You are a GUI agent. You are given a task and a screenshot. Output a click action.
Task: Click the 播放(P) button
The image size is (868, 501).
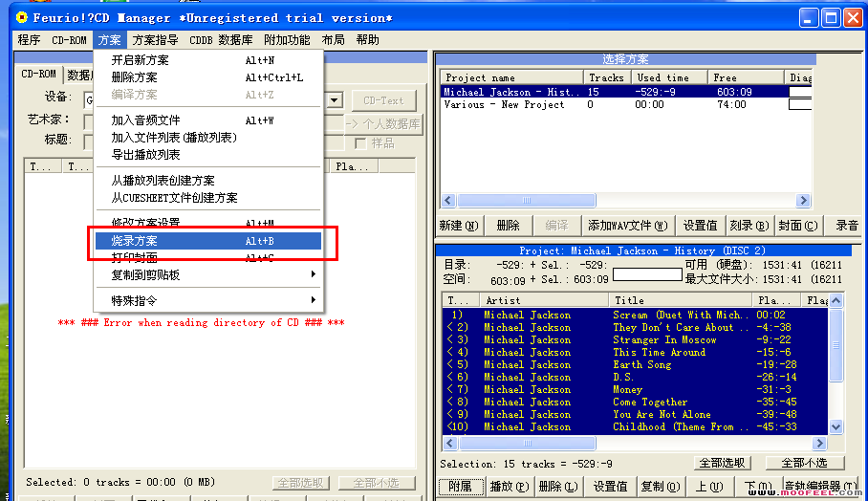click(x=510, y=487)
